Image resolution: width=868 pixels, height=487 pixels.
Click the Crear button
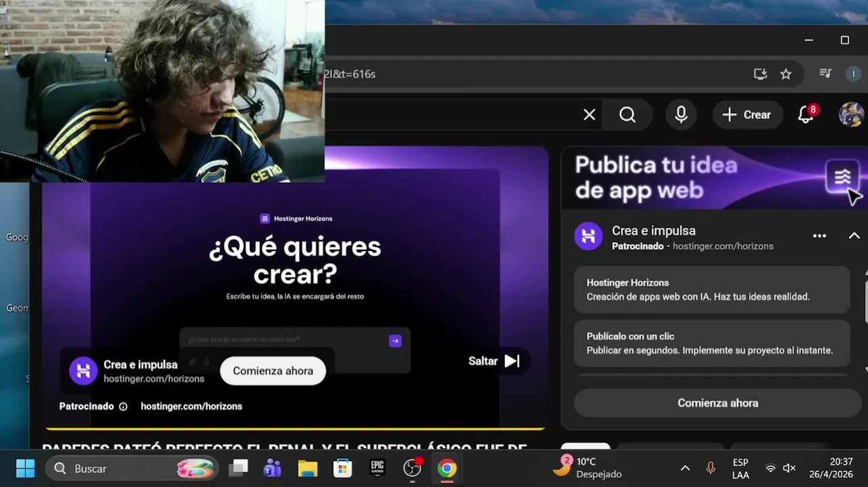click(x=747, y=115)
